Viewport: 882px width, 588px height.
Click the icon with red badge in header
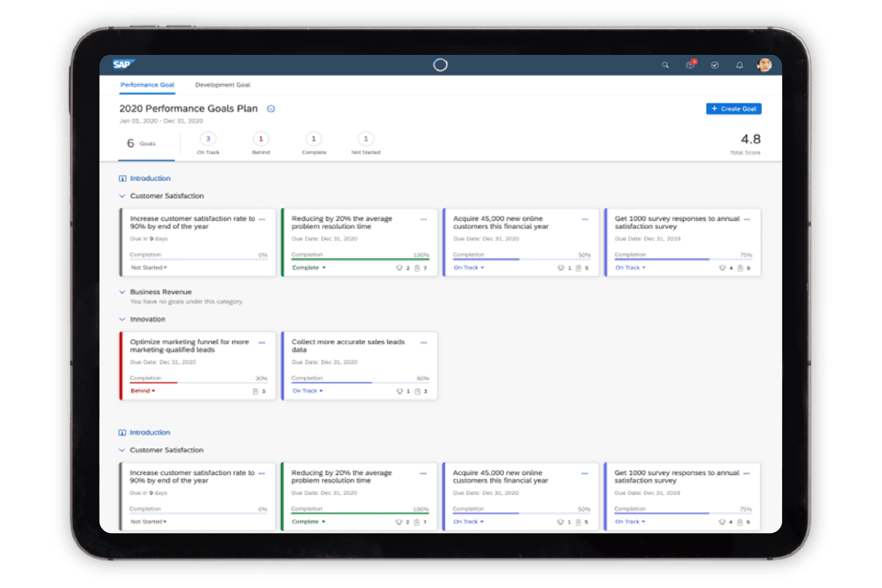690,65
